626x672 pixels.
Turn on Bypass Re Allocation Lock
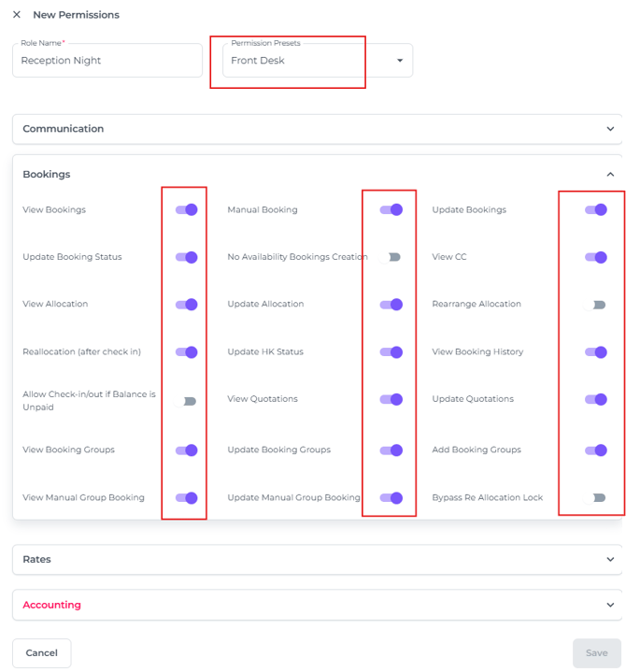(x=595, y=498)
